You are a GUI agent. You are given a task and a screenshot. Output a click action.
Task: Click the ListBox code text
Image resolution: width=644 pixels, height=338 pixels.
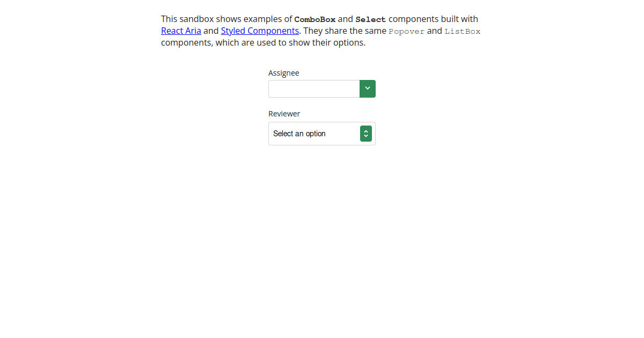tap(463, 32)
